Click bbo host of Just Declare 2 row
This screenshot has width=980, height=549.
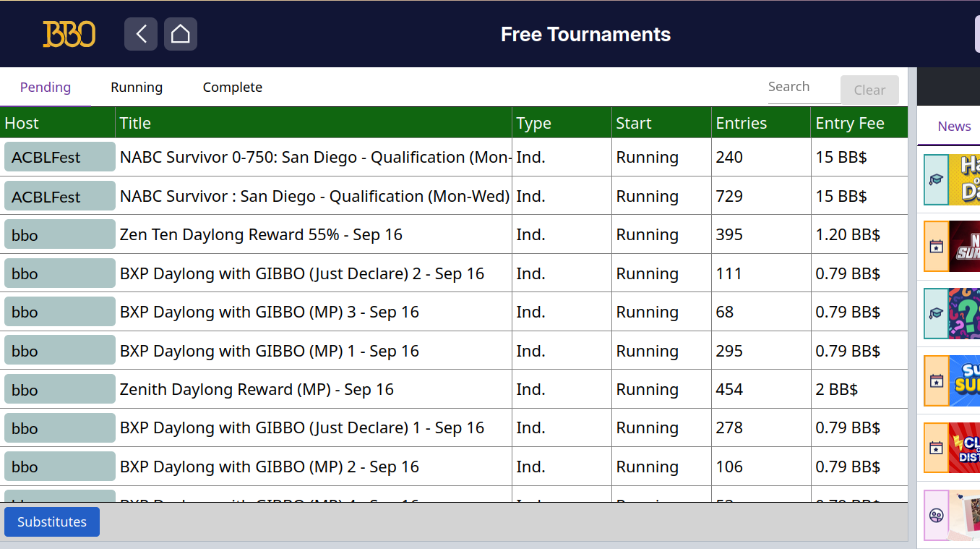pos(60,273)
